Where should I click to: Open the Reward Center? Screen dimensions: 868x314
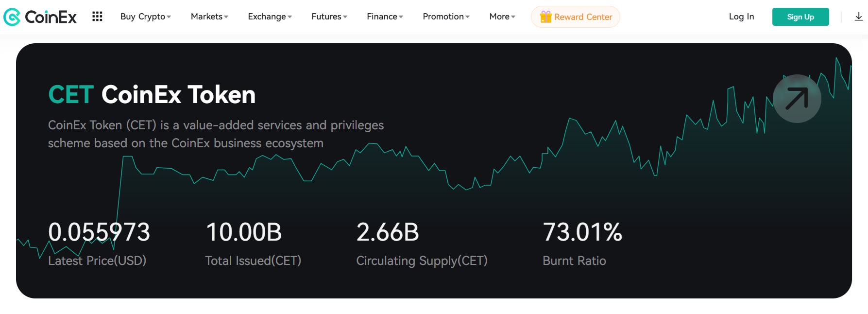[575, 17]
